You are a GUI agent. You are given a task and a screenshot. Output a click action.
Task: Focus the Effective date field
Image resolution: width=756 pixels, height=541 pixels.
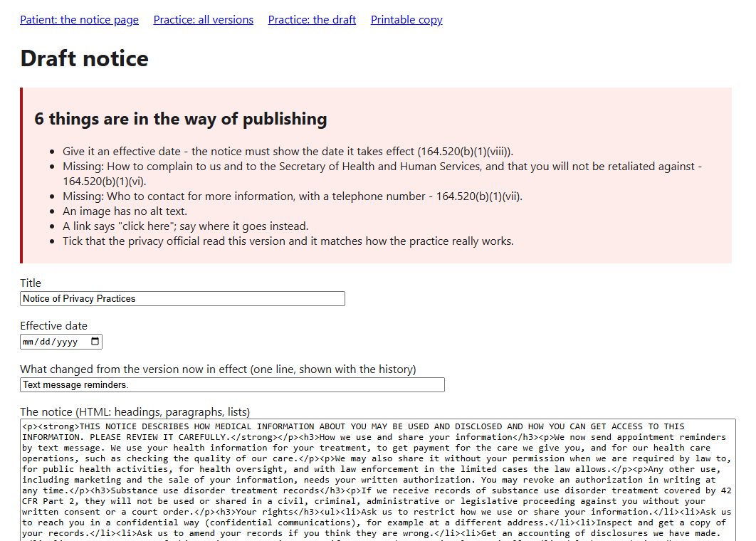(x=61, y=342)
